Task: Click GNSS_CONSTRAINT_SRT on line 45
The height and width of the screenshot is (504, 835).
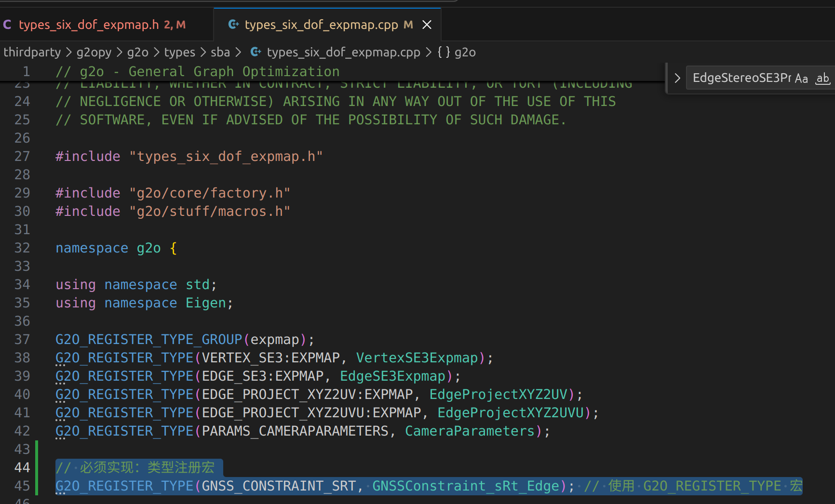Action: point(279,486)
